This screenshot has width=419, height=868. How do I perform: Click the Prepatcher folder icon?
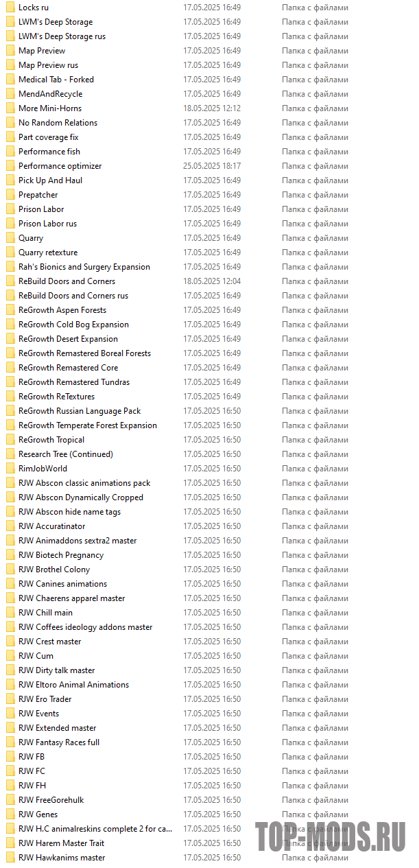click(x=10, y=195)
